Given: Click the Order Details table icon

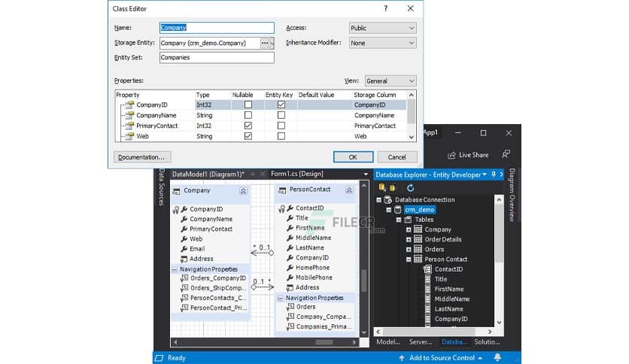Looking at the screenshot, I should 418,239.
